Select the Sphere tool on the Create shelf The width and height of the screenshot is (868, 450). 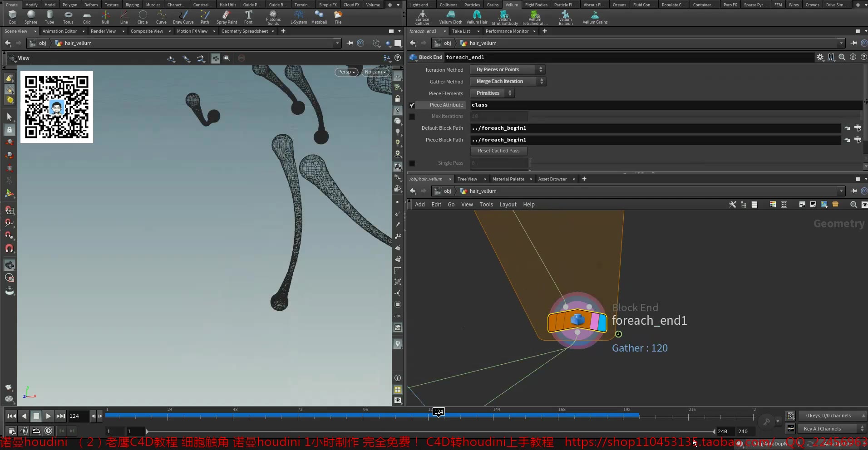30,17
